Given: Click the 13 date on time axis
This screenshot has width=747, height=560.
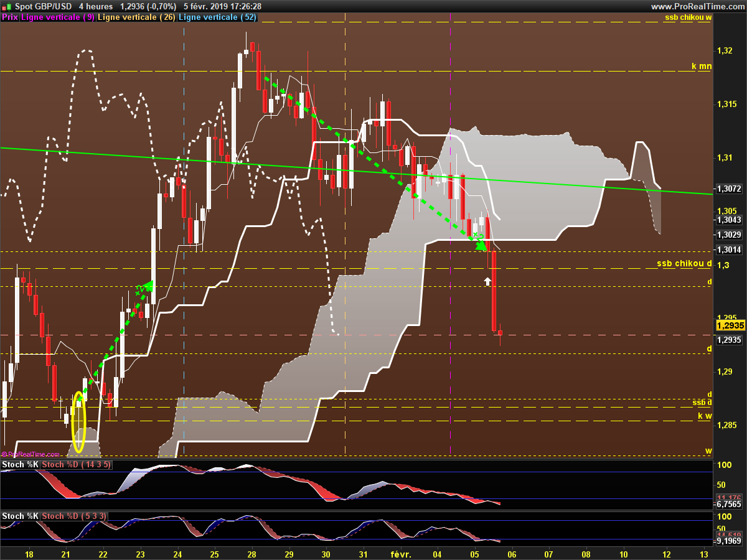Looking at the screenshot, I should coord(704,554).
